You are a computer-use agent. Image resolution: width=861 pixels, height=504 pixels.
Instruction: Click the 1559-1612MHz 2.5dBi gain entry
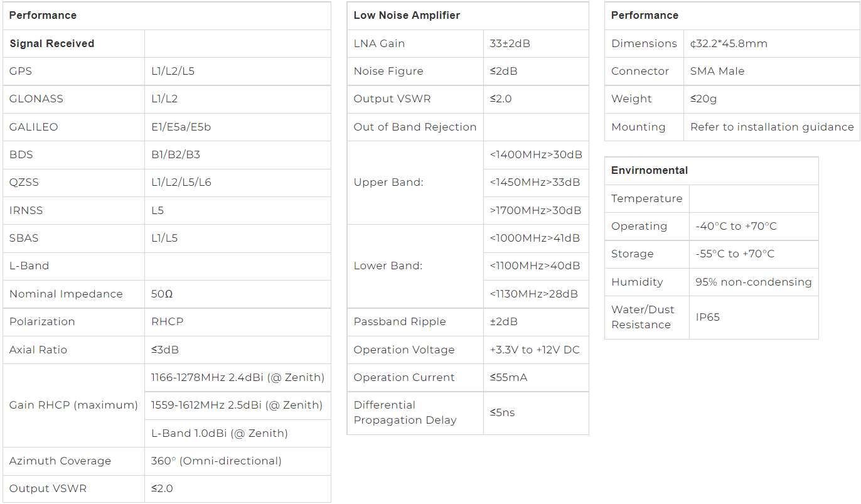point(237,405)
